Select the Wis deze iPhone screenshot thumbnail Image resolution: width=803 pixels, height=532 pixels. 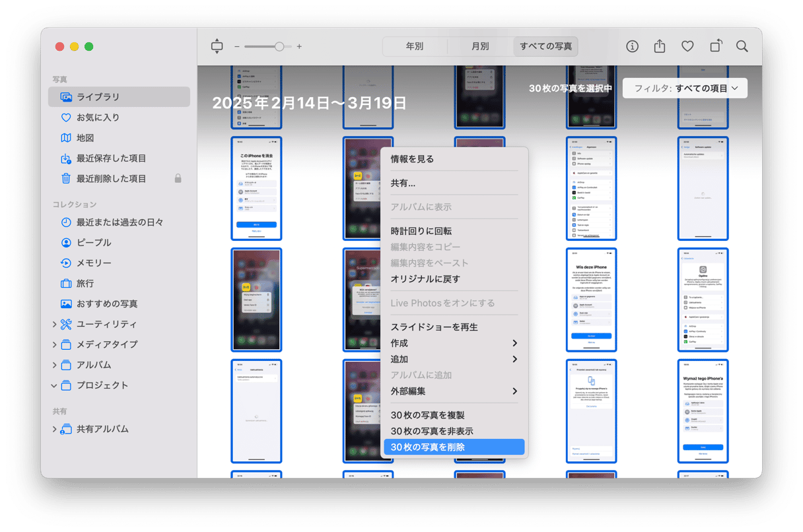click(x=591, y=300)
